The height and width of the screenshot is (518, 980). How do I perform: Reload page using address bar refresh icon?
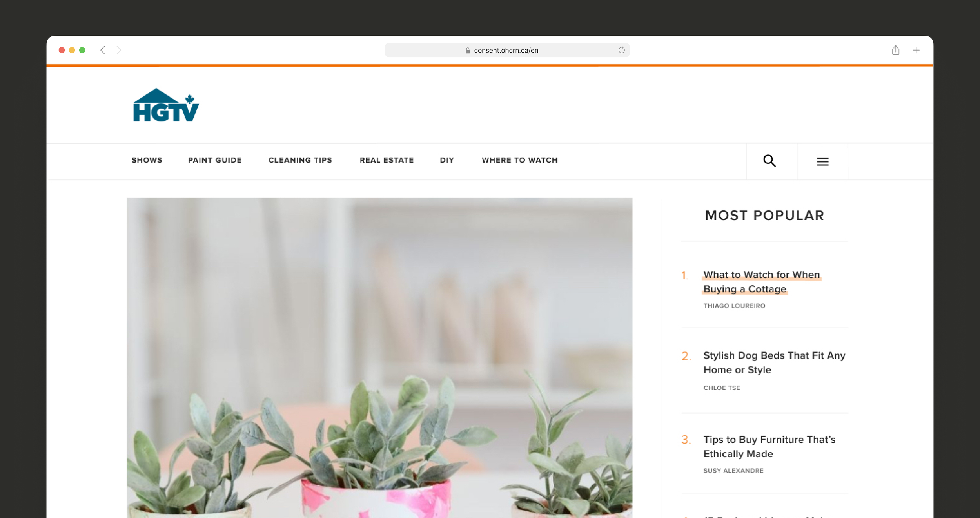(x=621, y=50)
